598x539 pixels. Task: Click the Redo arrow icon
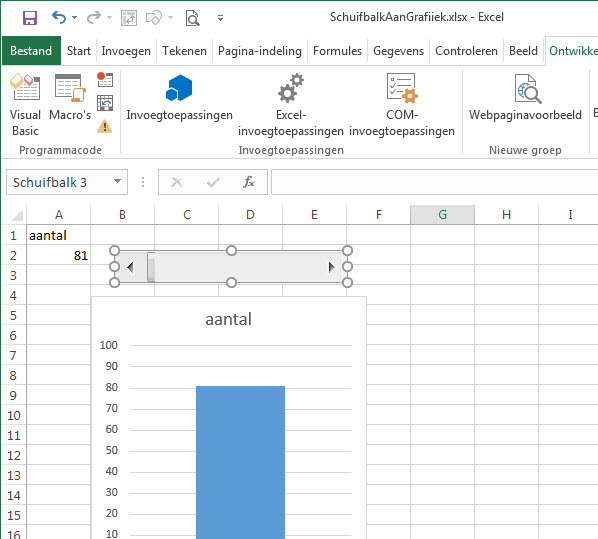93,17
